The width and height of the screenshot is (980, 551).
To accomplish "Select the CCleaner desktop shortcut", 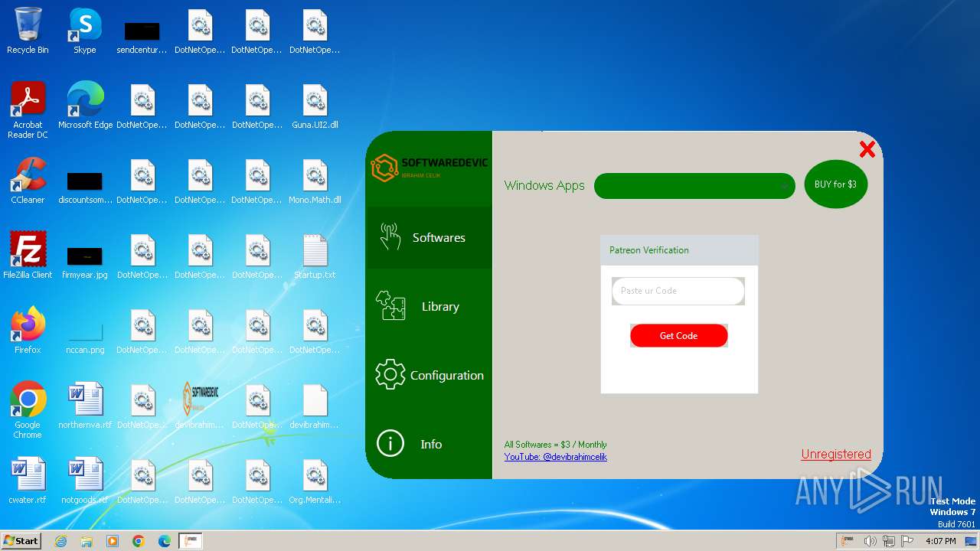I will coord(28,181).
